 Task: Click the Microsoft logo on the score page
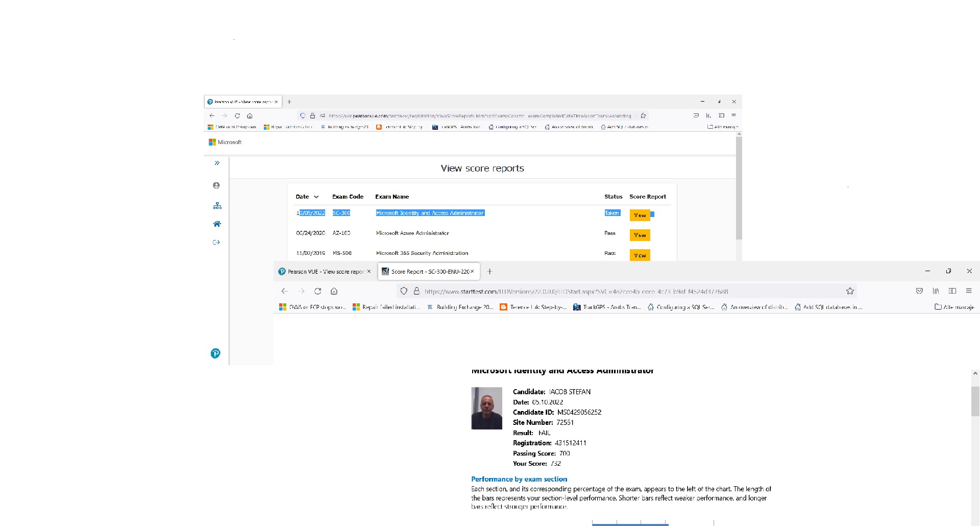(x=225, y=142)
